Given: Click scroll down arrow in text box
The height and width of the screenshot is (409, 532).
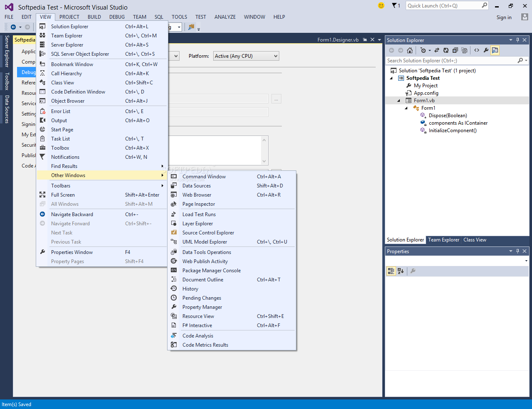Looking at the screenshot, I should coord(264,161).
